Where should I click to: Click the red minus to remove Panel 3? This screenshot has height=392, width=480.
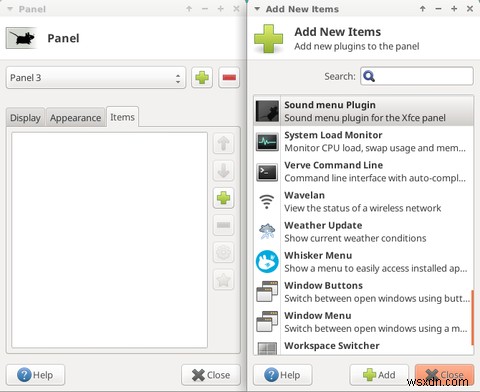[x=229, y=78]
